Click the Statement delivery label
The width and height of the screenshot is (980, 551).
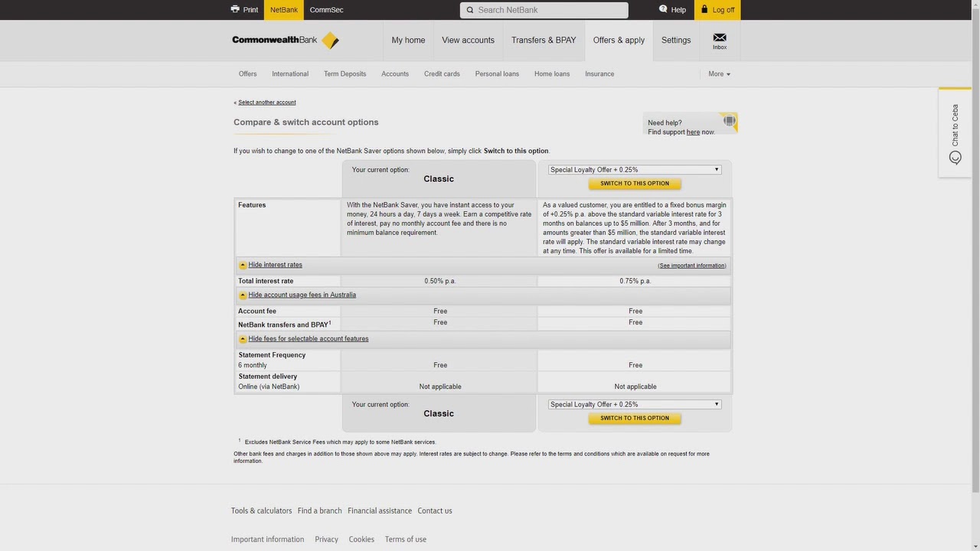tap(267, 377)
